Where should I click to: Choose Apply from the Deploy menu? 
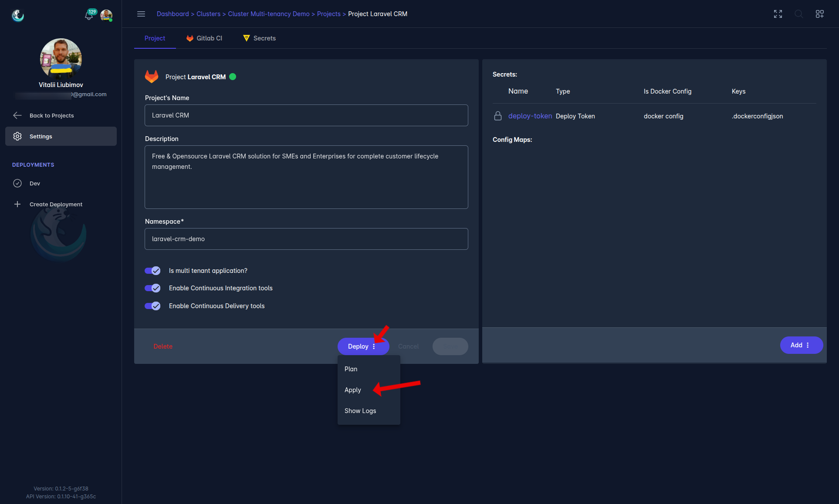pyautogui.click(x=369, y=390)
